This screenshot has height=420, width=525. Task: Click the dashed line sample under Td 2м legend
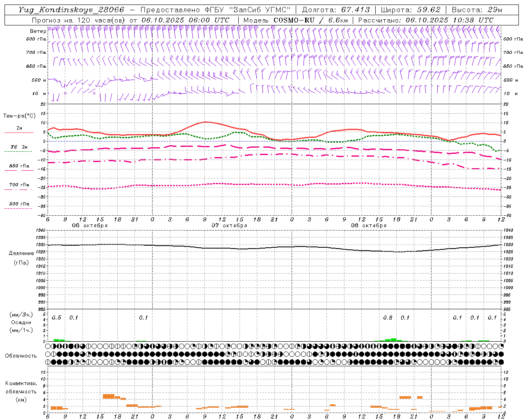click(18, 151)
